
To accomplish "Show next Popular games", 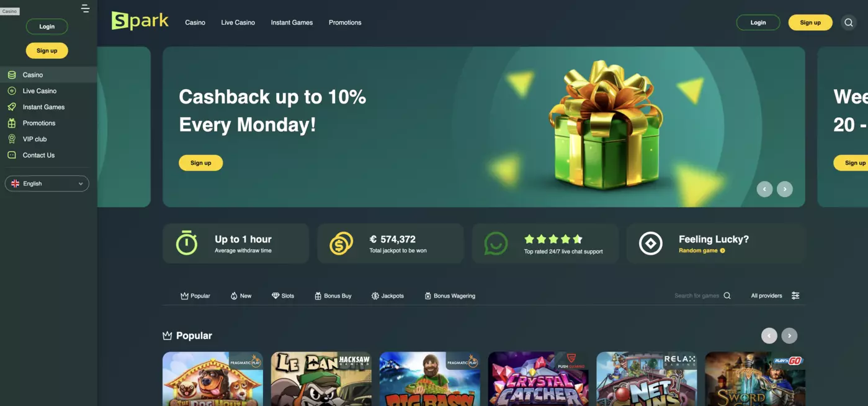I will [x=789, y=335].
